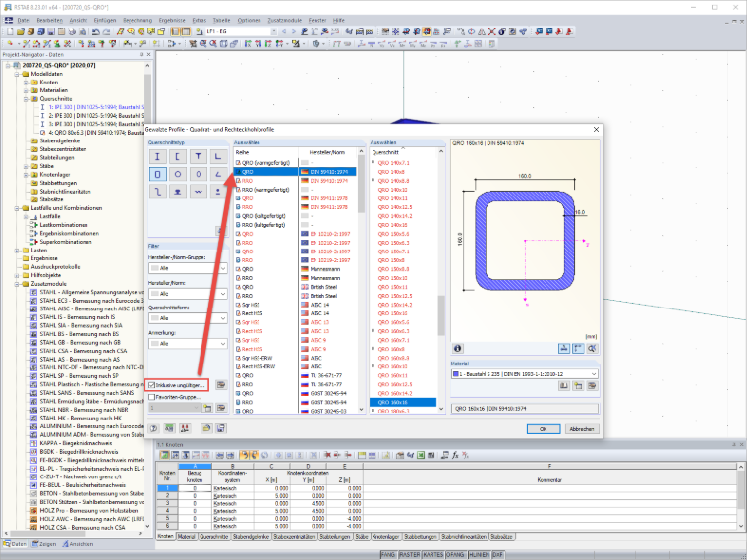Viewport: 747px width, 560px height.
Task: Toggle the RASTER status bar button
Action: 409,555
